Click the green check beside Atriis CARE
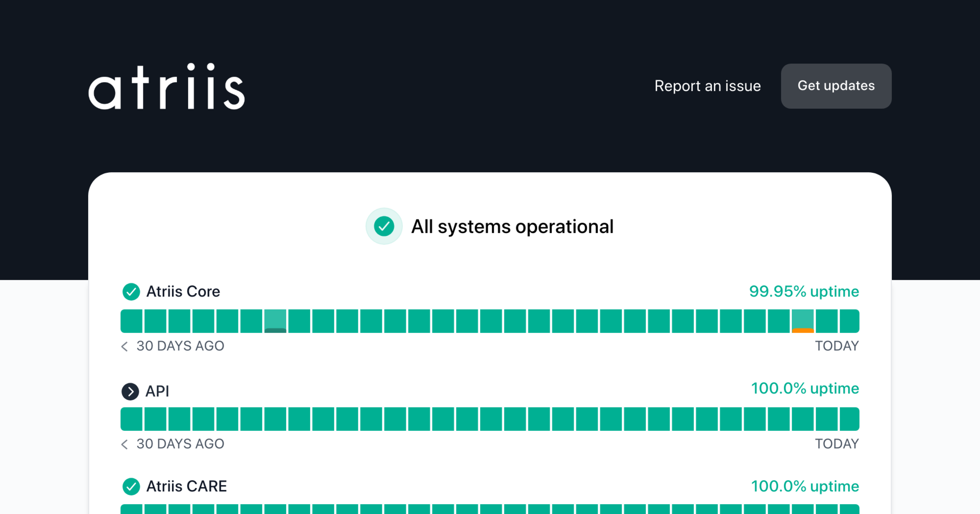 coord(131,486)
